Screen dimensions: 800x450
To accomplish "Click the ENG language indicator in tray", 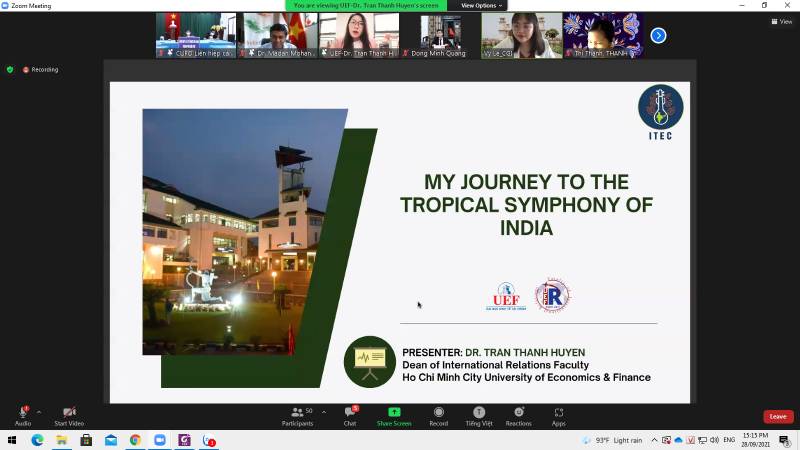I will click(x=728, y=440).
